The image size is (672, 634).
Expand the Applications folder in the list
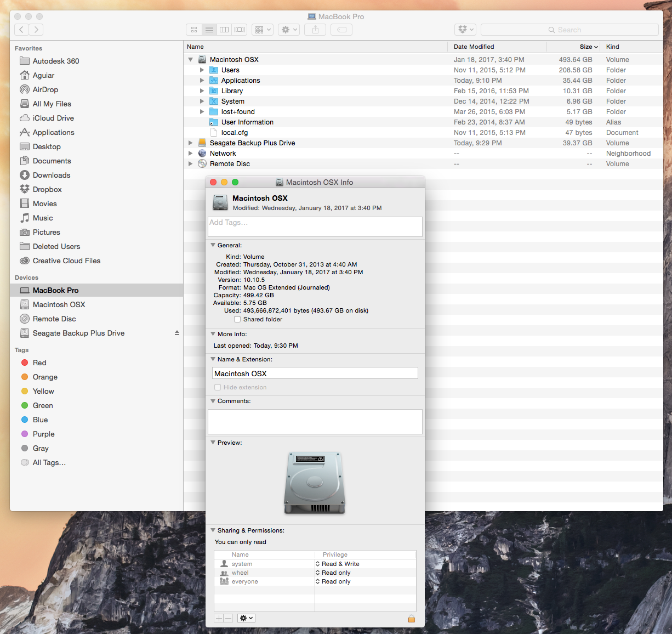click(202, 80)
